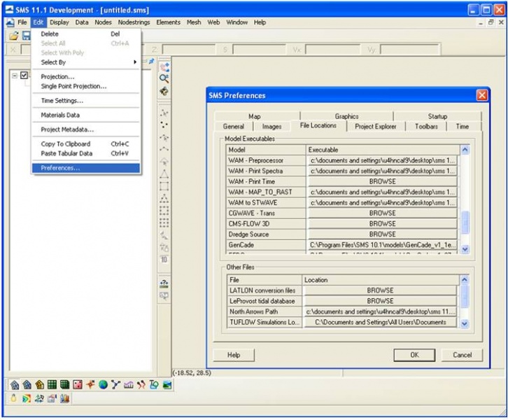The image size is (508, 420).
Task: Choose Preferences... in the Edit menu
Action: [86, 168]
